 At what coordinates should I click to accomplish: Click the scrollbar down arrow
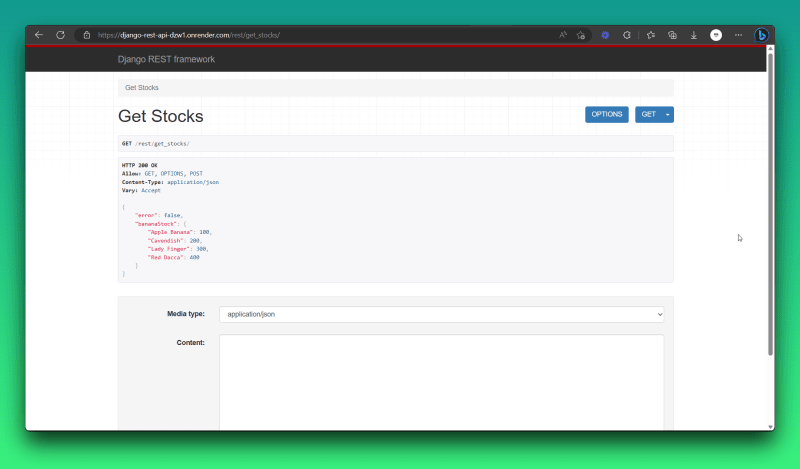pyautogui.click(x=770, y=427)
